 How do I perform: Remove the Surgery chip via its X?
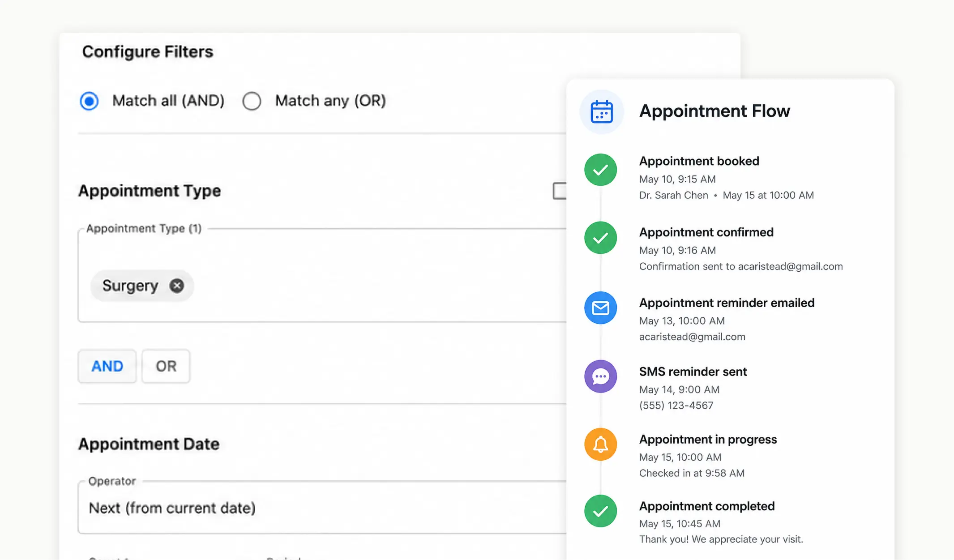click(177, 286)
